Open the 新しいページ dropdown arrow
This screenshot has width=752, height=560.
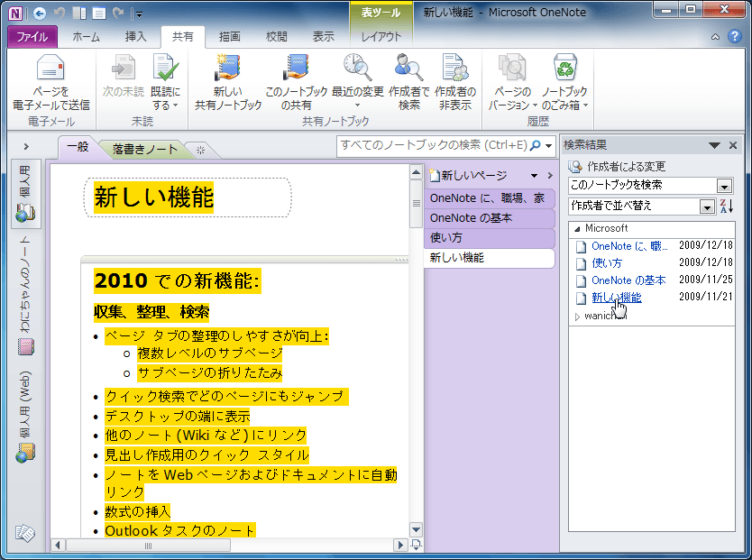pyautogui.click(x=534, y=176)
